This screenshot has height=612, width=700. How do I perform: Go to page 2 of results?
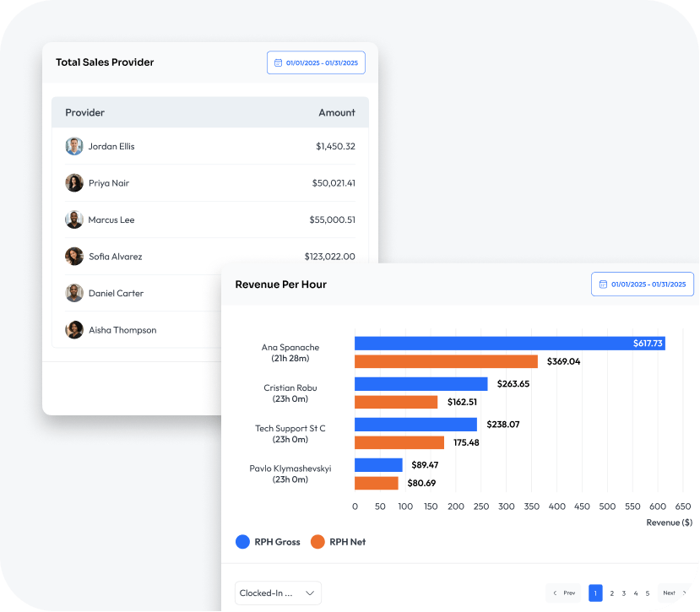click(x=612, y=593)
